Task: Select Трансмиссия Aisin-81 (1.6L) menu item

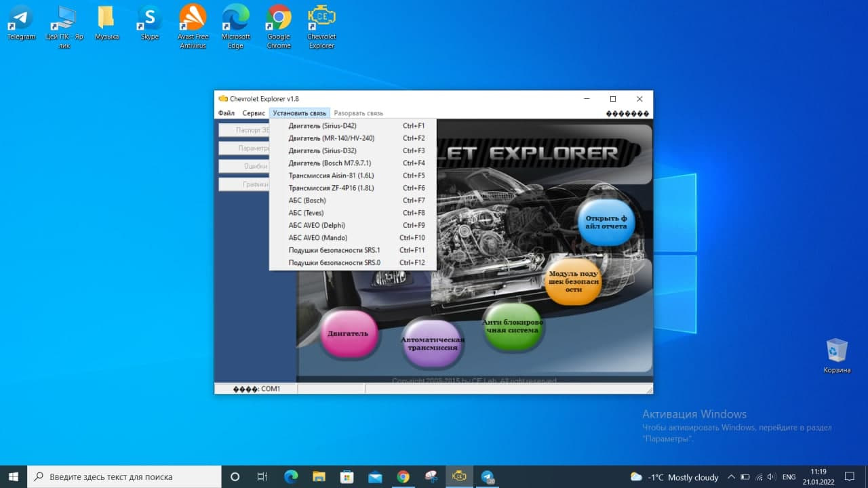Action: coord(331,176)
